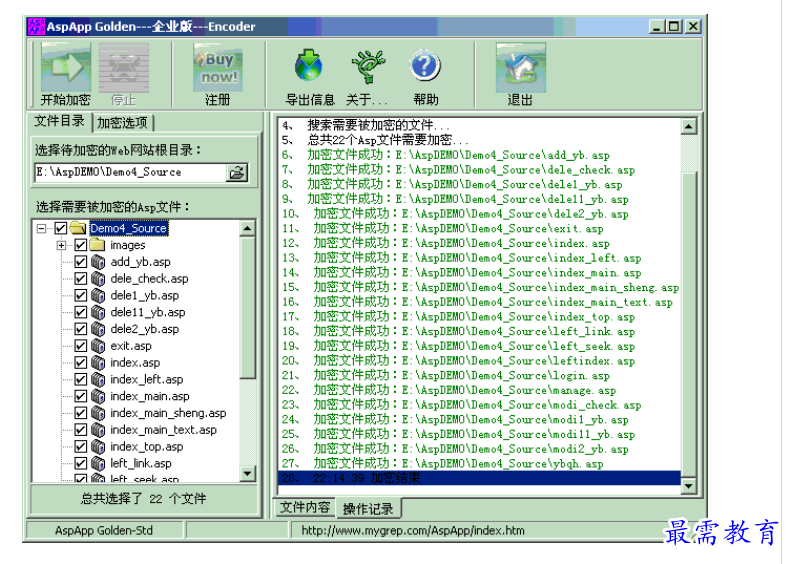This screenshot has height=564, width=787.
Task: Toggle the add_yb.asp checkbox
Action: [x=80, y=262]
